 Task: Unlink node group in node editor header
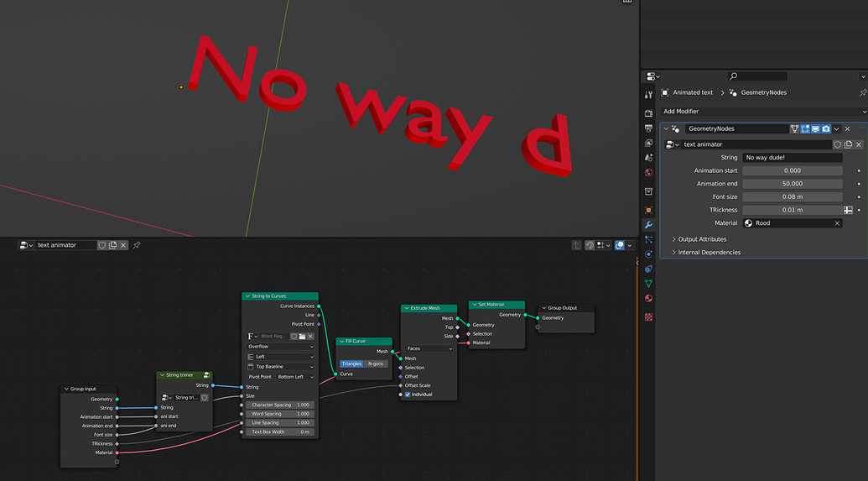pos(123,245)
